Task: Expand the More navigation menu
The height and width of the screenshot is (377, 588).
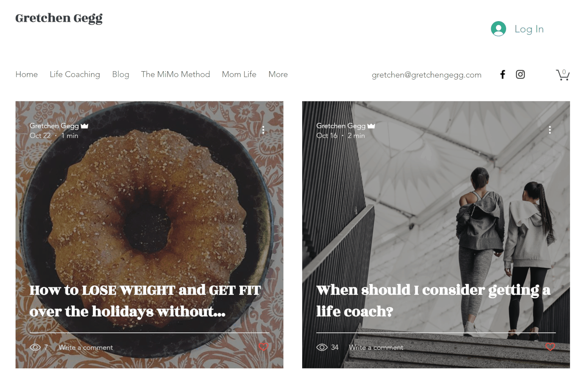Action: pyautogui.click(x=278, y=74)
